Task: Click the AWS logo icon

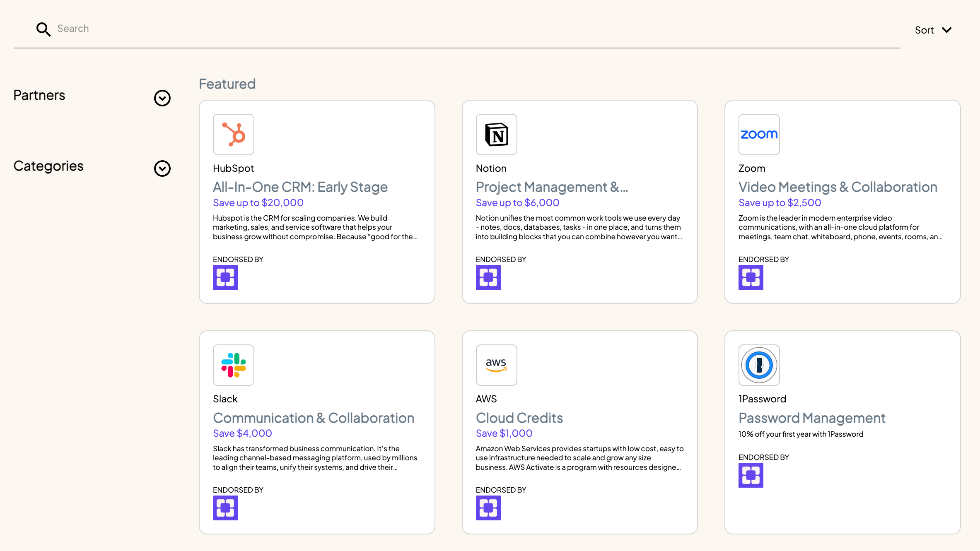Action: [x=496, y=365]
